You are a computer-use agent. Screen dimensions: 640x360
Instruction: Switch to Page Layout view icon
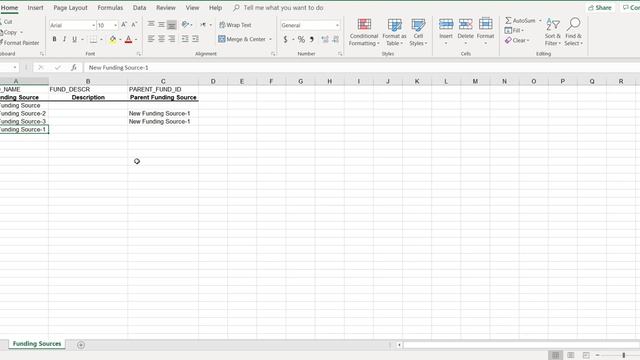click(571, 355)
